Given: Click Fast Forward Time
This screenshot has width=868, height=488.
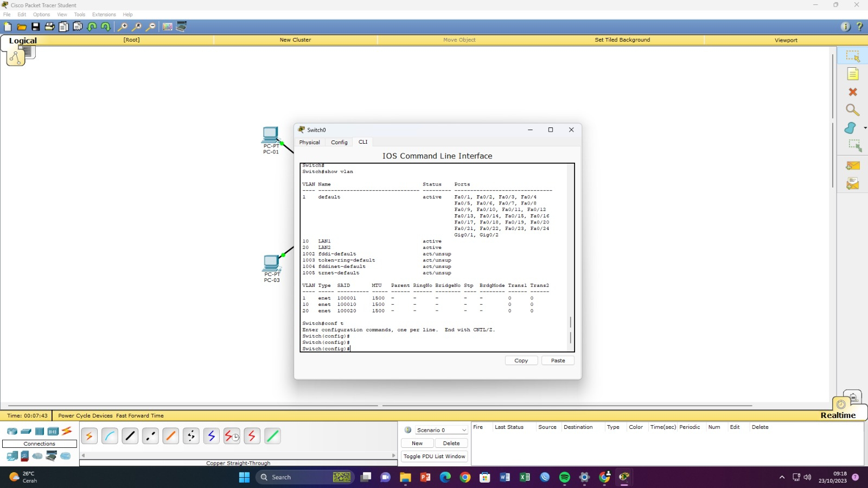Looking at the screenshot, I should pyautogui.click(x=140, y=416).
